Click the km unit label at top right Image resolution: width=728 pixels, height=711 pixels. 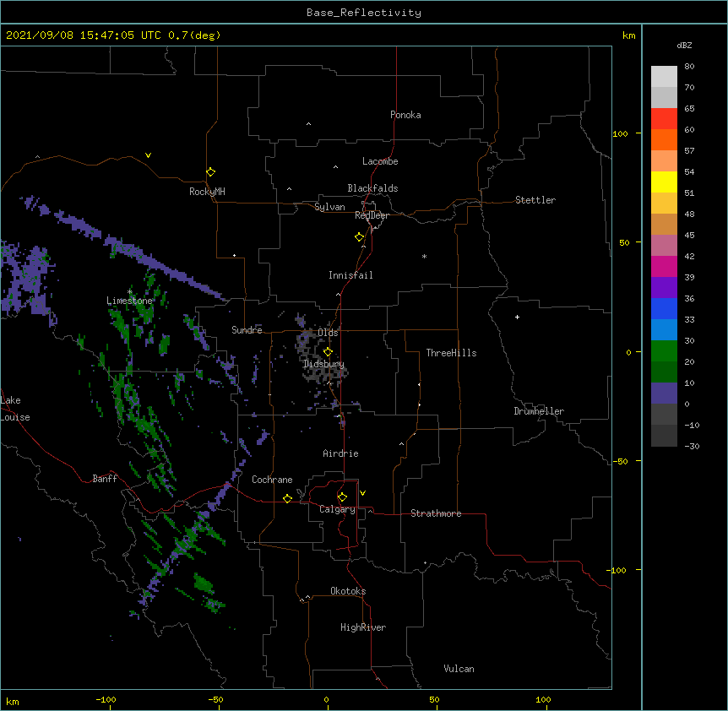pyautogui.click(x=629, y=35)
